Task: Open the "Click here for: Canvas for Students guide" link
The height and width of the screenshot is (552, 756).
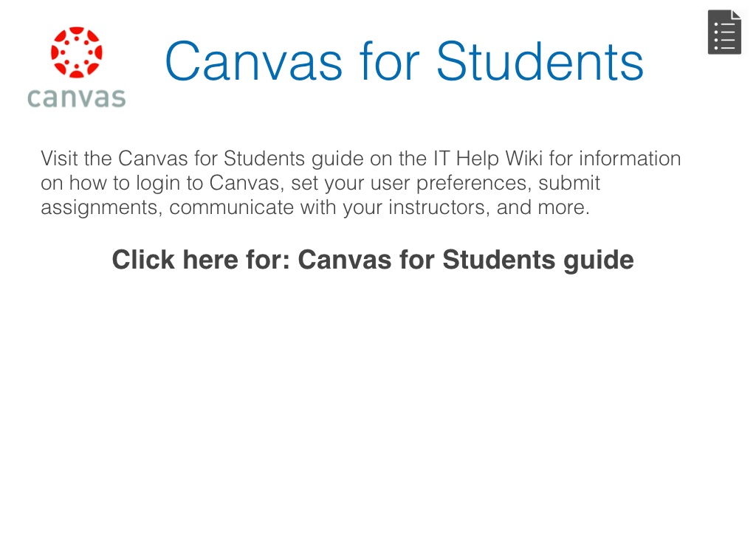Action: [373, 260]
